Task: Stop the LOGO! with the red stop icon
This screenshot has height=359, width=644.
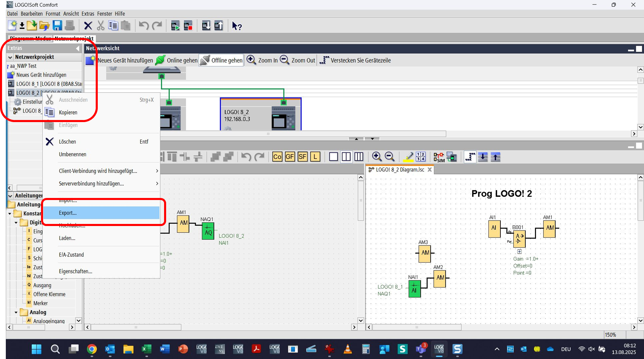Action: [188, 26]
